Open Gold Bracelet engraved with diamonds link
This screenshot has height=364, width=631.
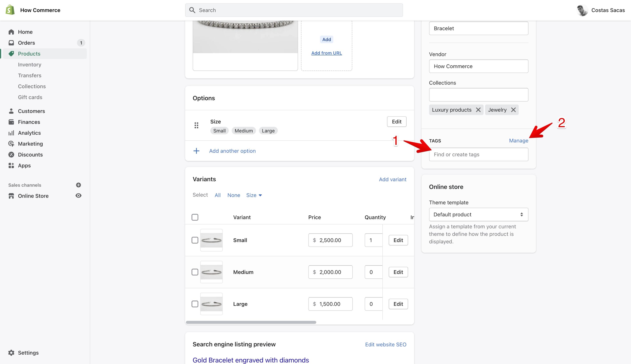pos(251,360)
